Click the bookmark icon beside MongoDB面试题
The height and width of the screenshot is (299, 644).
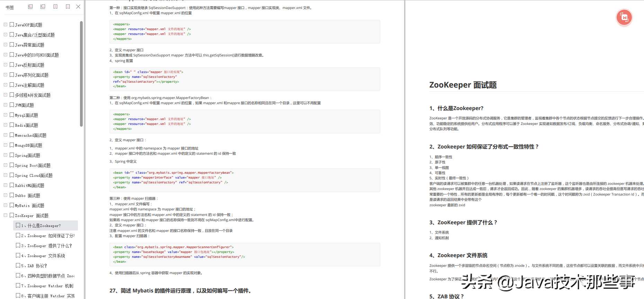coord(12,145)
